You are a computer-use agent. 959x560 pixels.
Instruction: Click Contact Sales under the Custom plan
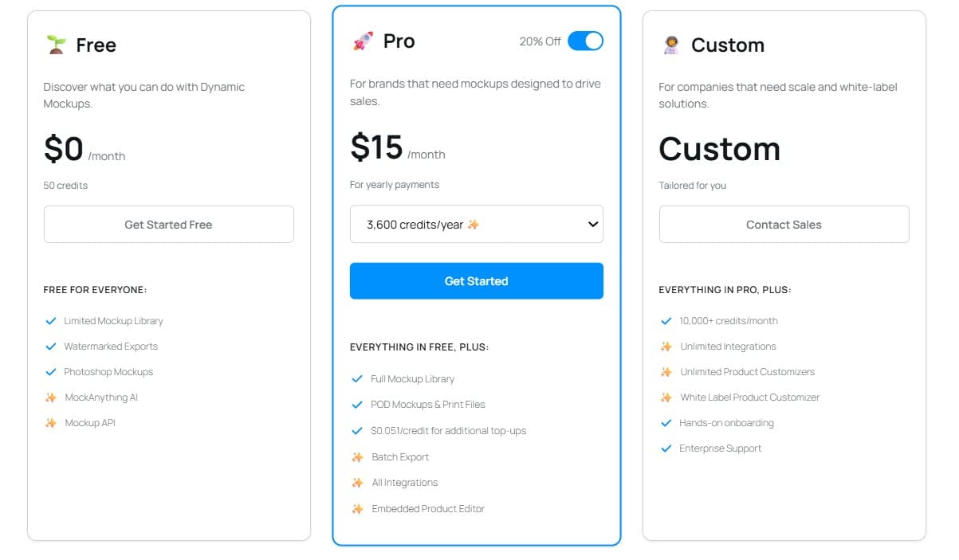point(784,224)
